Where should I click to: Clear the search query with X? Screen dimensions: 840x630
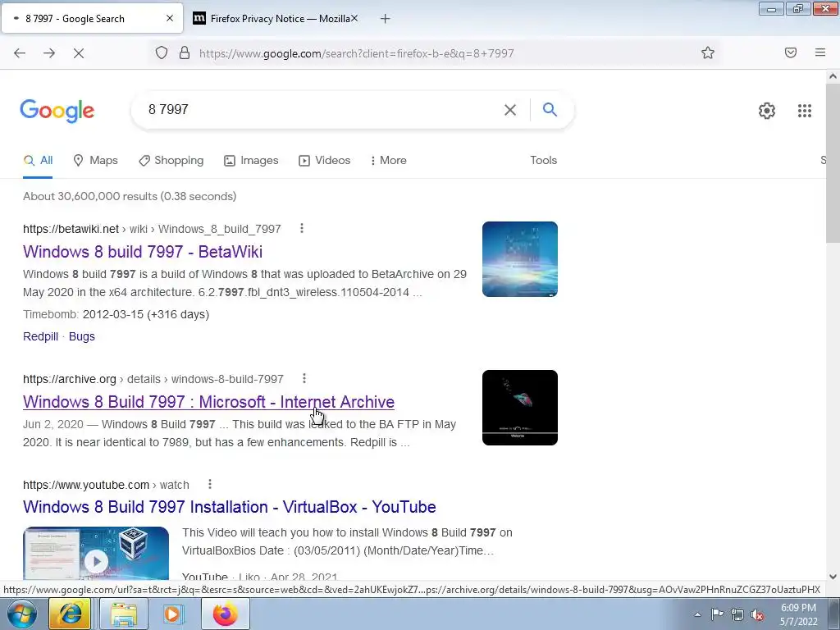pos(510,110)
